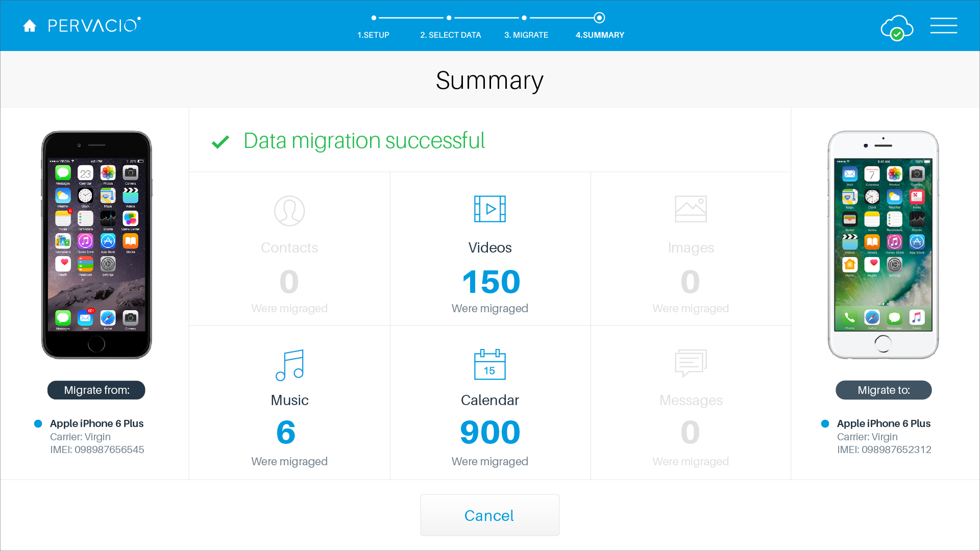Select the Contacts icon
Viewport: 980px width, 551px height.
(289, 211)
